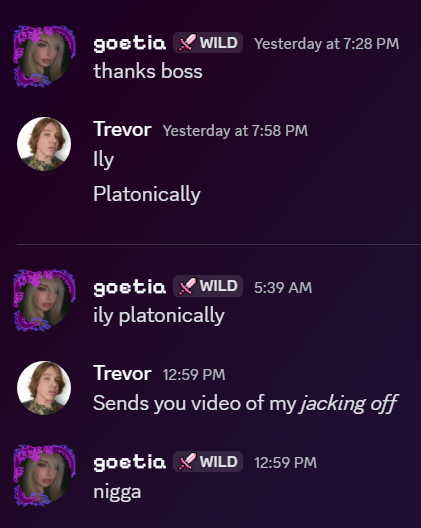Click the goetia username on the last message
Screen dimensions: 421x528
(x=129, y=462)
